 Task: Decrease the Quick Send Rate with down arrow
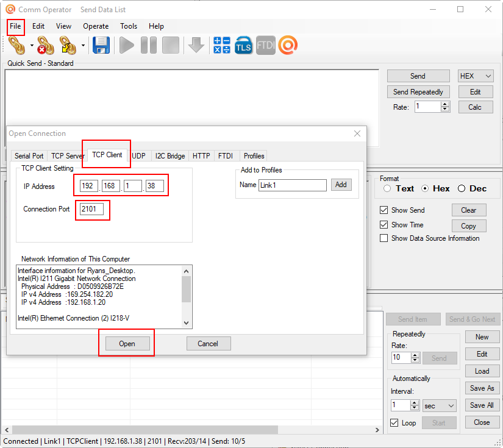[x=444, y=109]
